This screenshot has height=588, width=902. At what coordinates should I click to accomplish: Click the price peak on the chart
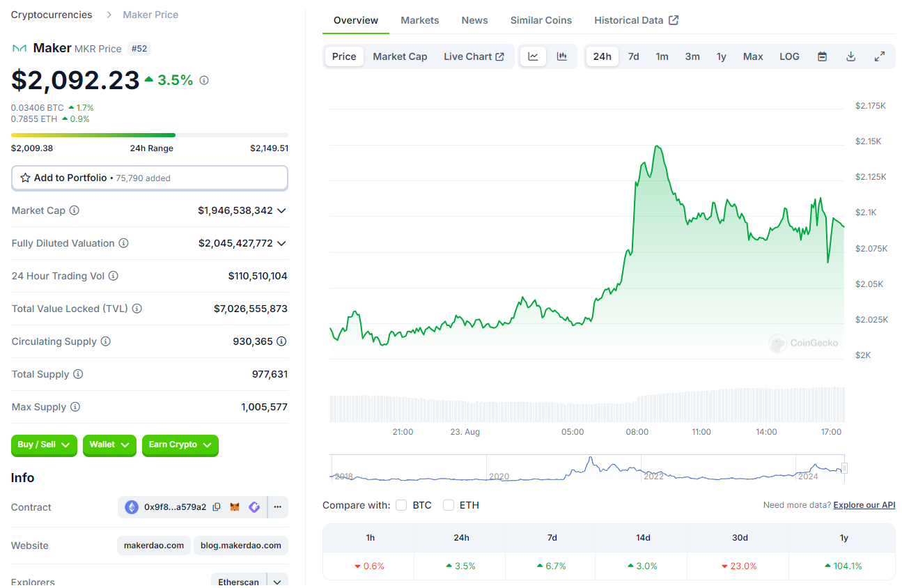[657, 147]
